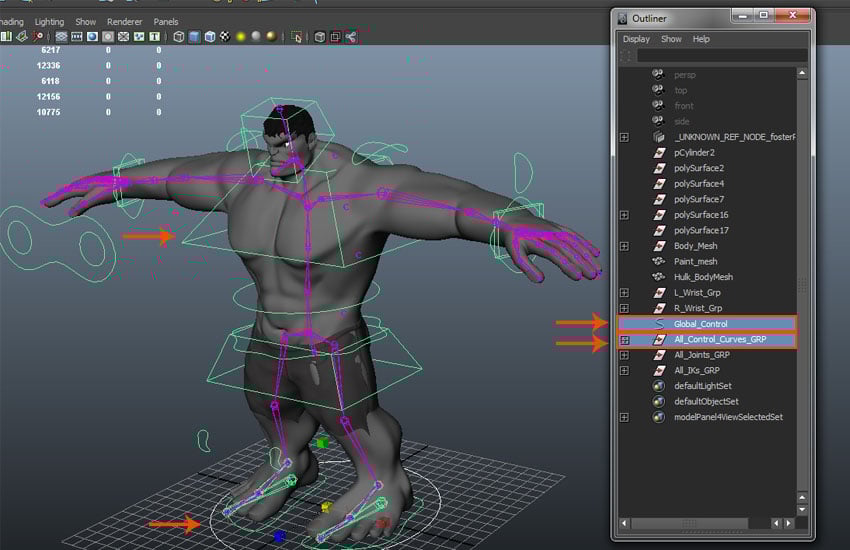Turn on use all lights yellow sphere
This screenshot has height=550, width=850.
pyautogui.click(x=241, y=37)
